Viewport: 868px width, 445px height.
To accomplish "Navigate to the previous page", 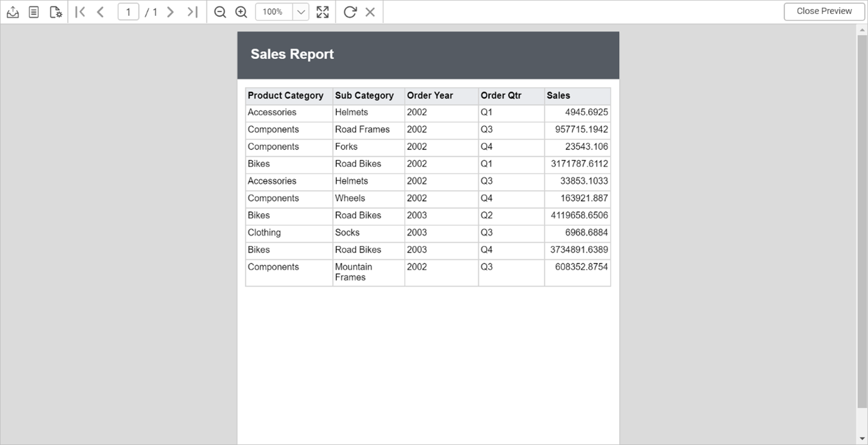I will (100, 12).
